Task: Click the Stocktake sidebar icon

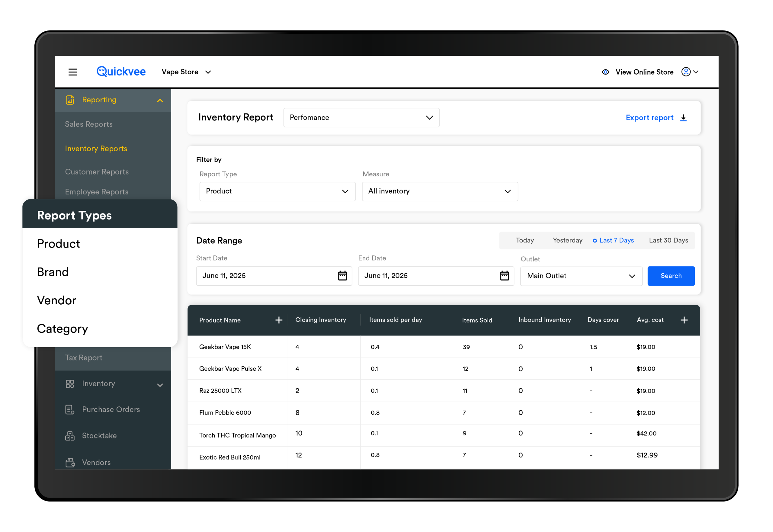Action: (x=70, y=436)
